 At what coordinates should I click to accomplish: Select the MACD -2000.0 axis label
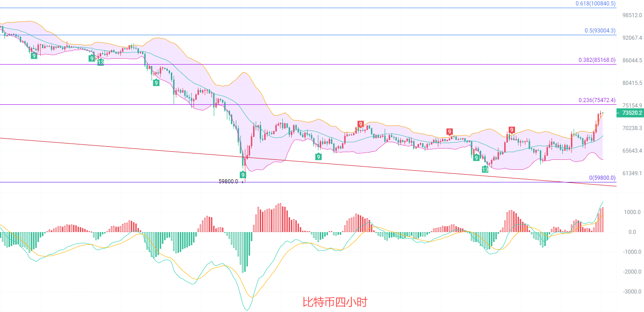click(x=632, y=272)
